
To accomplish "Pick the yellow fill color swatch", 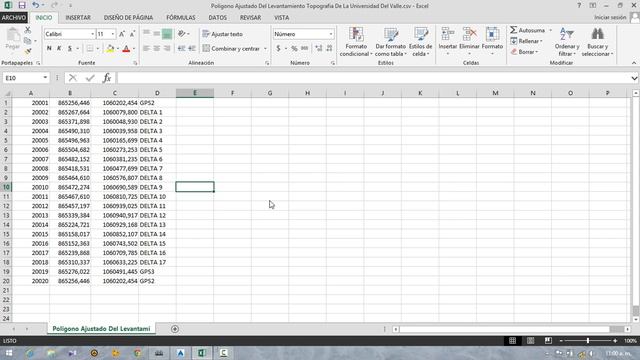I will coord(110,49).
